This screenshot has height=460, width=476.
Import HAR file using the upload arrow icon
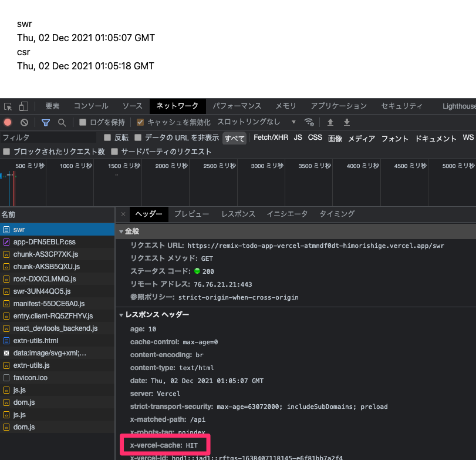pos(330,122)
